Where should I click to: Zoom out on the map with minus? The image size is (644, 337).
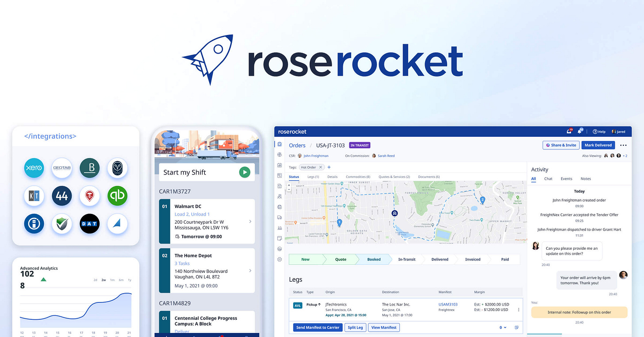point(289,189)
